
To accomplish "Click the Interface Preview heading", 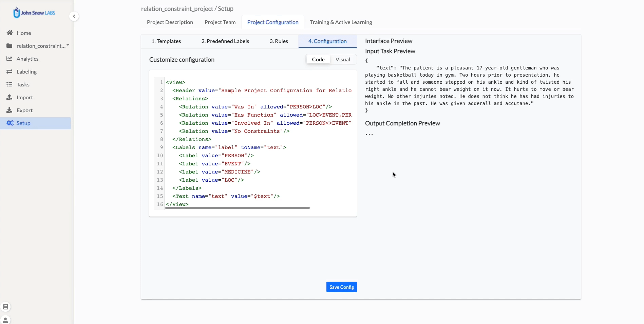I will tap(389, 41).
